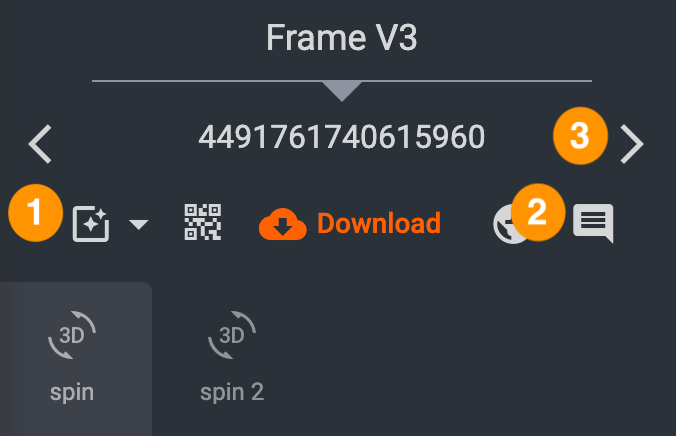Click the orange cloud download icon

coord(283,224)
